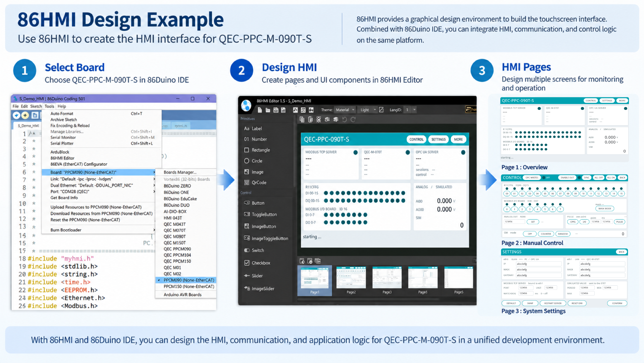This screenshot has height=363, width=644.
Task: Select the Number primitive in the palette
Action: [255, 139]
